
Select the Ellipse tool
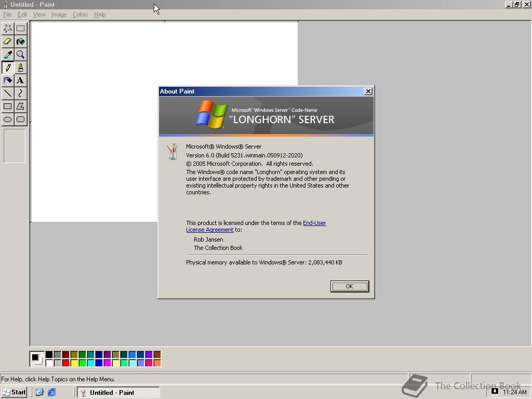(x=8, y=119)
